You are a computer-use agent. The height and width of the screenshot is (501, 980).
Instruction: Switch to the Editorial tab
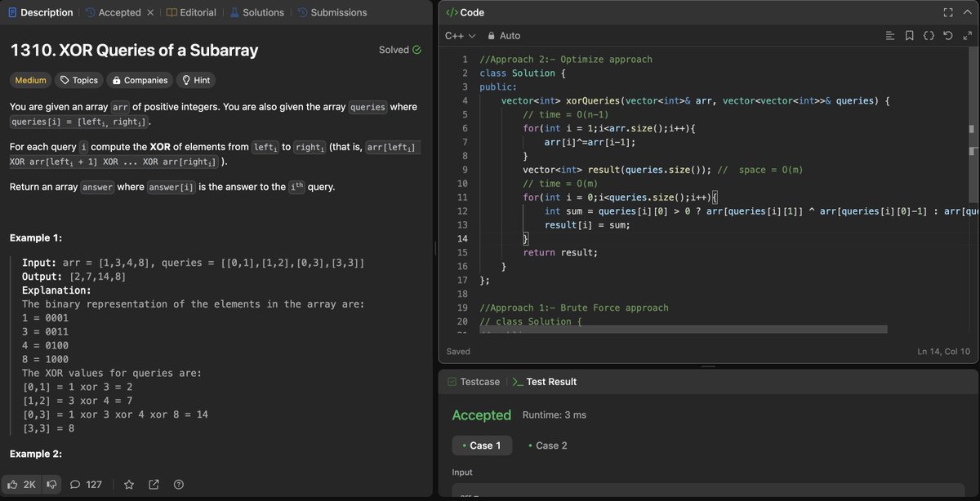pyautogui.click(x=191, y=12)
